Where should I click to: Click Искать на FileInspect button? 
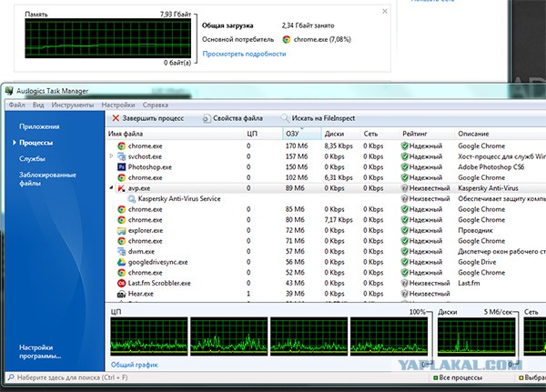pos(318,118)
